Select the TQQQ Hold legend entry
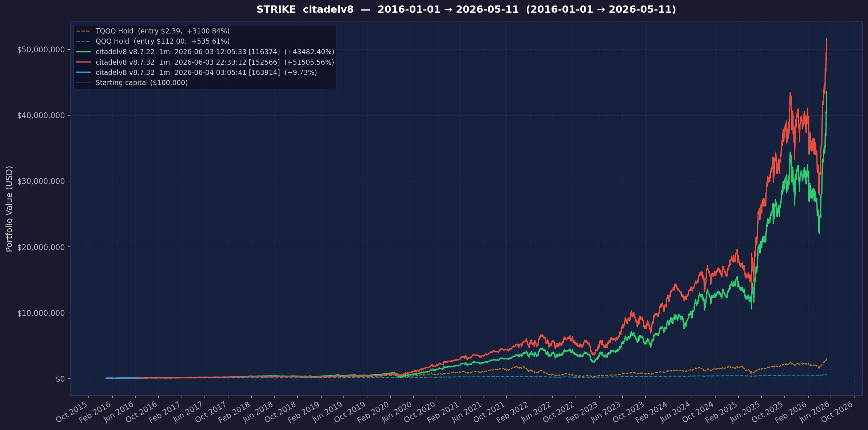This screenshot has height=430, width=868. click(x=153, y=31)
